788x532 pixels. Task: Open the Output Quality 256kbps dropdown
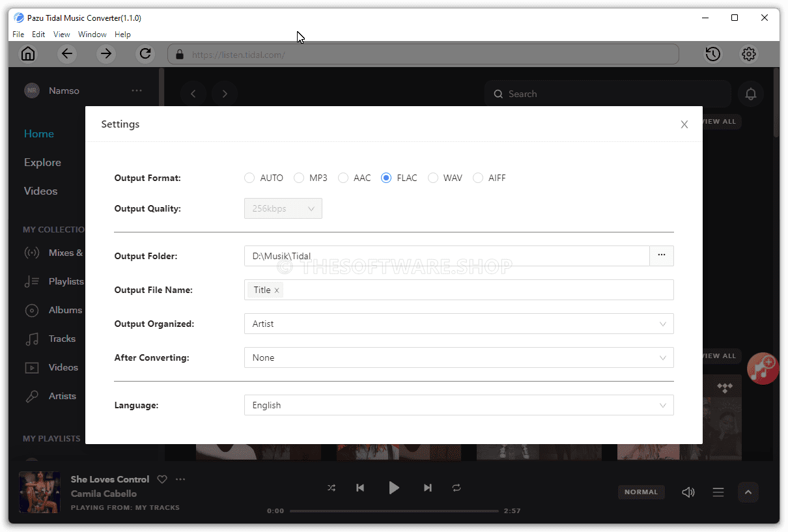(283, 208)
